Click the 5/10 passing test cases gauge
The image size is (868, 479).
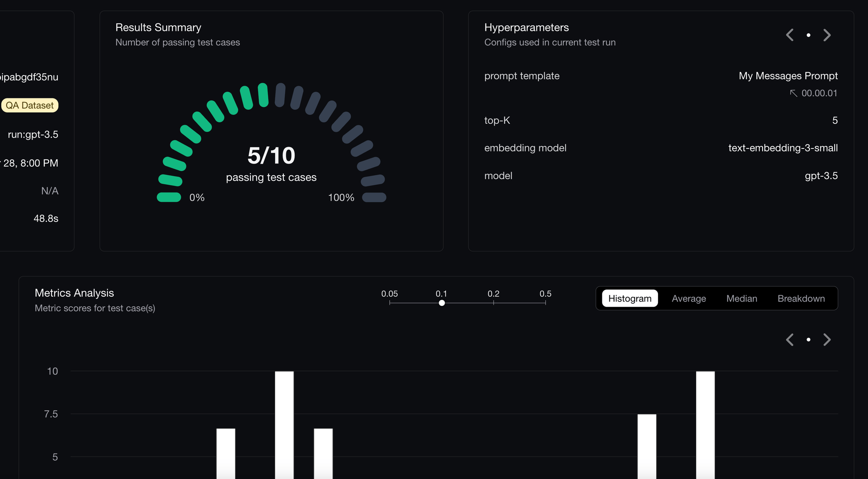tap(271, 155)
